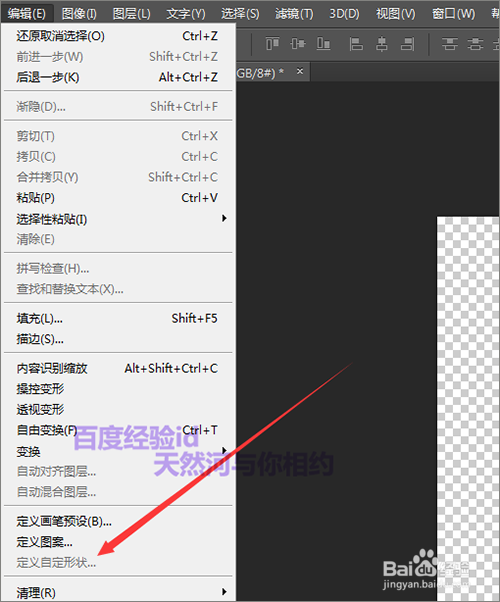
Task: Choose 内容识别缩放 from the menu
Action: pos(118,369)
